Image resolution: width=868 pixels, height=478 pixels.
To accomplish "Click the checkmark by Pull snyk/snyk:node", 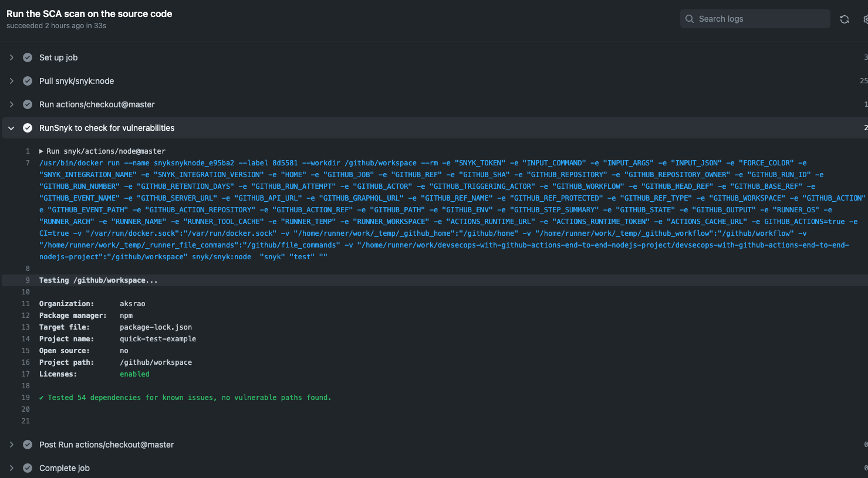I will pos(27,81).
